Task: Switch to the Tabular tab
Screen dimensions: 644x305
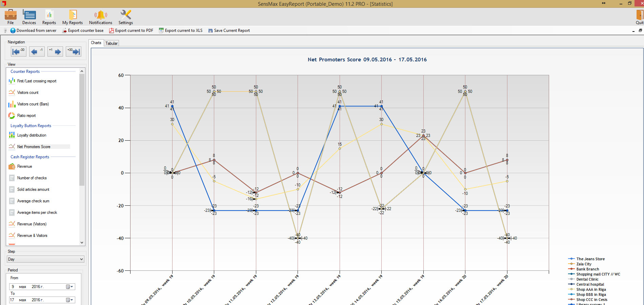Action: (x=112, y=43)
